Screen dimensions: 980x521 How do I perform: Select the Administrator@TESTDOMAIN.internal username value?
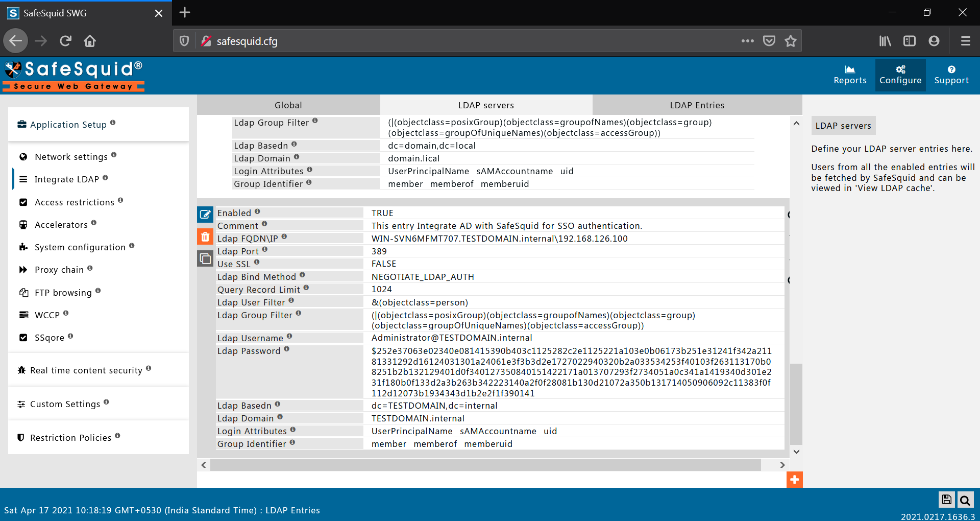point(452,338)
